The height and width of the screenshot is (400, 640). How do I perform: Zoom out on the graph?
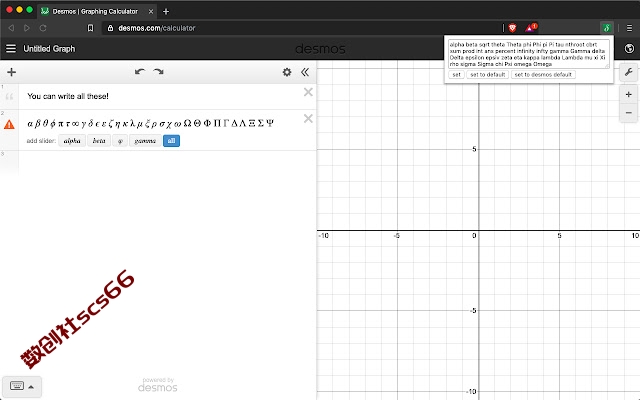coord(629,113)
